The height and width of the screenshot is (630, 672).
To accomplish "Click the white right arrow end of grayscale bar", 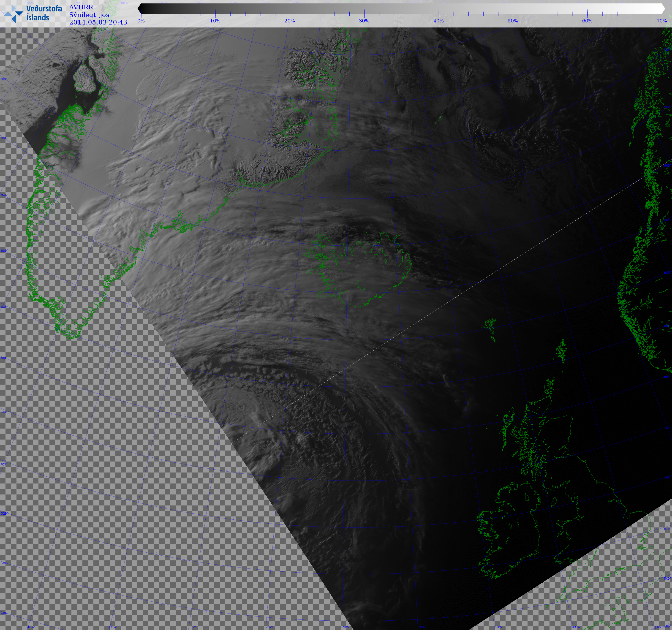I will click(663, 9).
